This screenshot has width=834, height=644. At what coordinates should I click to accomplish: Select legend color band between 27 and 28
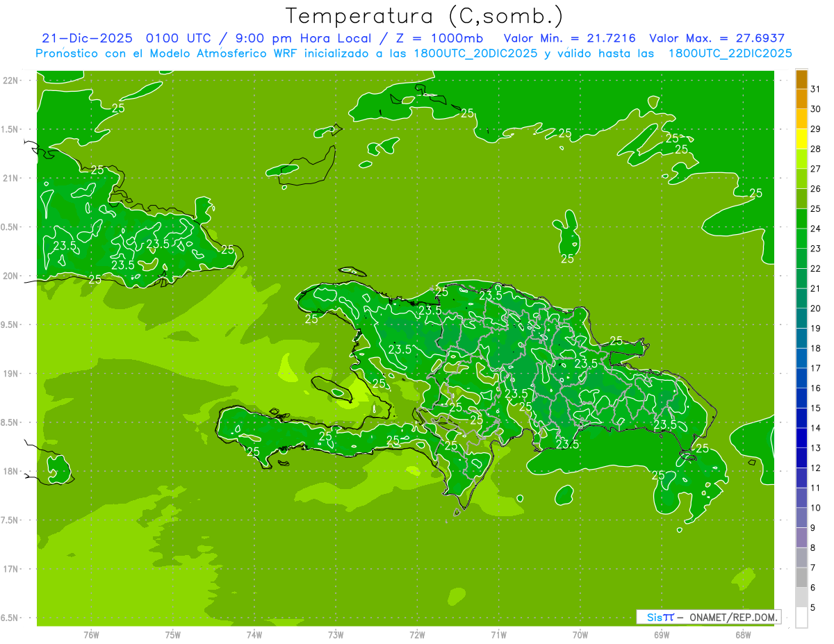tap(801, 159)
